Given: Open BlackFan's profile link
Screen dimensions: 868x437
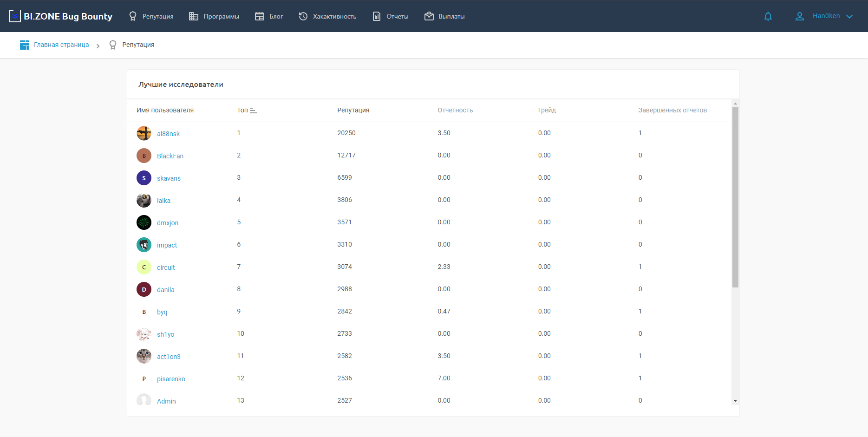Looking at the screenshot, I should (x=170, y=156).
